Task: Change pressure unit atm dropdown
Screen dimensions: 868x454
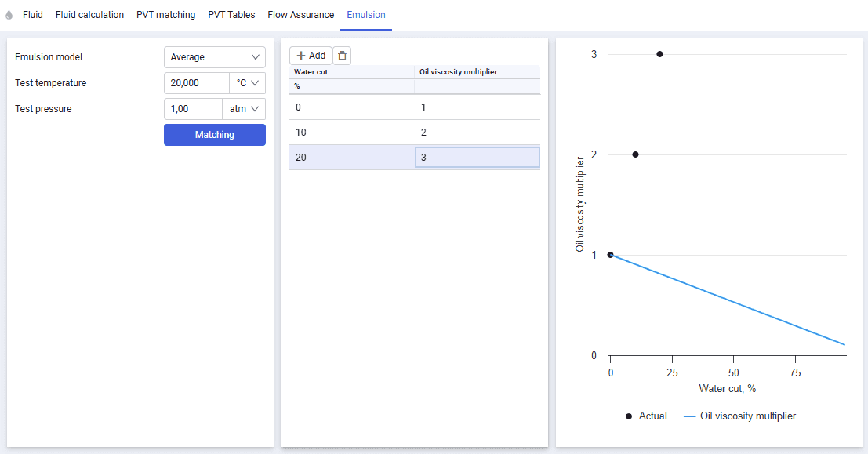Action: click(244, 109)
